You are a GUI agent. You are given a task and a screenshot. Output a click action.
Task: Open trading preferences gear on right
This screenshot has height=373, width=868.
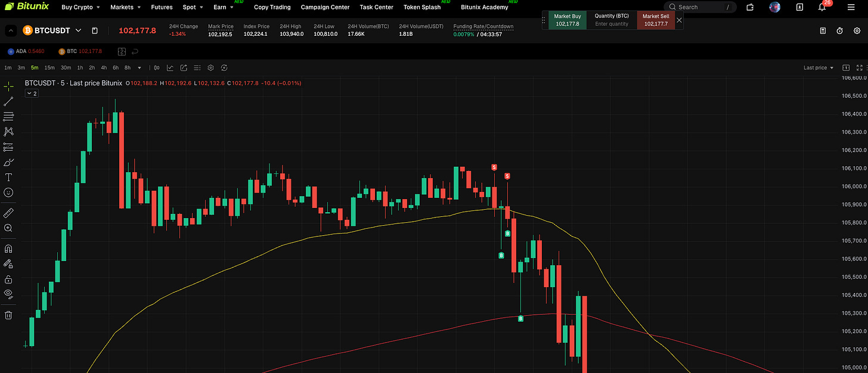[857, 30]
